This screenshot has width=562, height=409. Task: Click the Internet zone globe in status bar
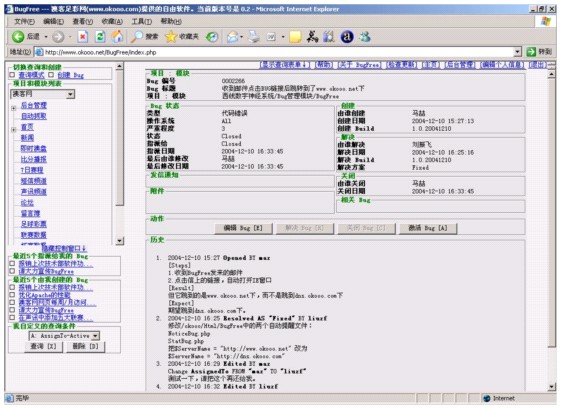click(487, 398)
